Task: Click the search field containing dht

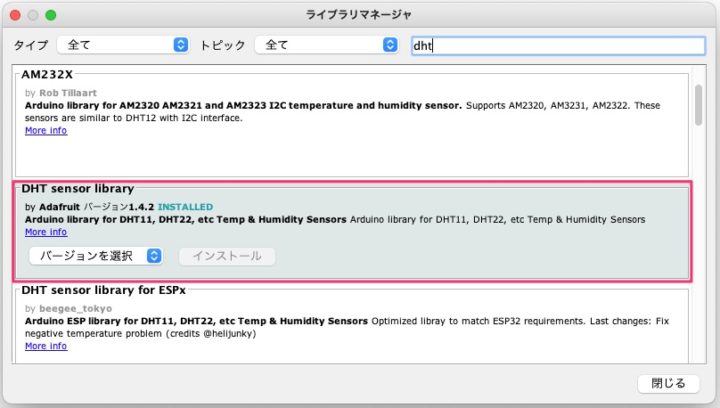Action: tap(559, 45)
